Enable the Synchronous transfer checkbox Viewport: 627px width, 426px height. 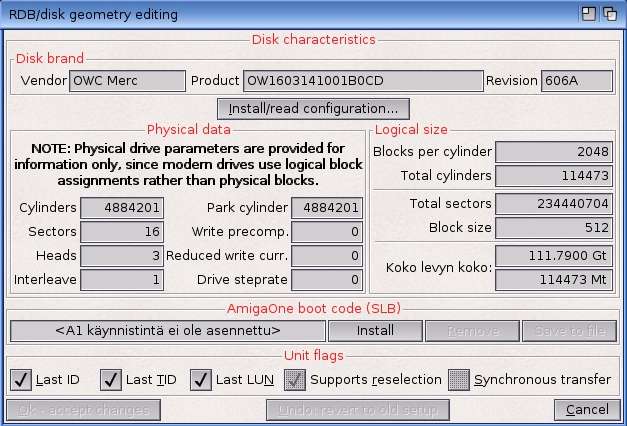click(x=459, y=380)
